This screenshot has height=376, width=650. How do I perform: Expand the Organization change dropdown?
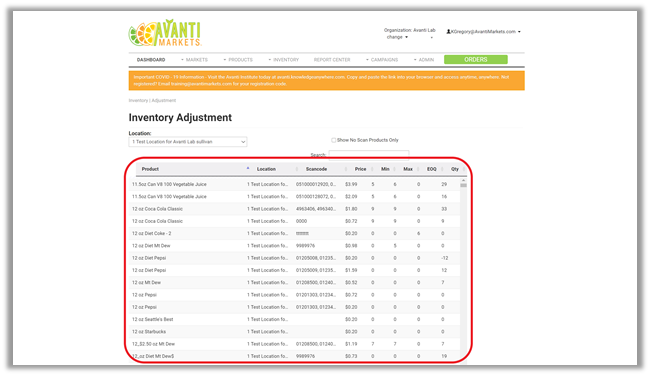397,37
